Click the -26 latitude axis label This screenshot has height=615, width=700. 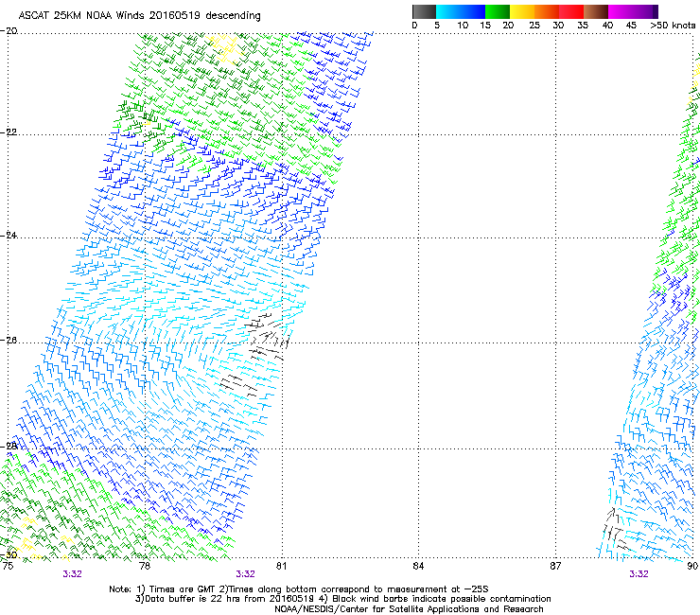click(9, 341)
